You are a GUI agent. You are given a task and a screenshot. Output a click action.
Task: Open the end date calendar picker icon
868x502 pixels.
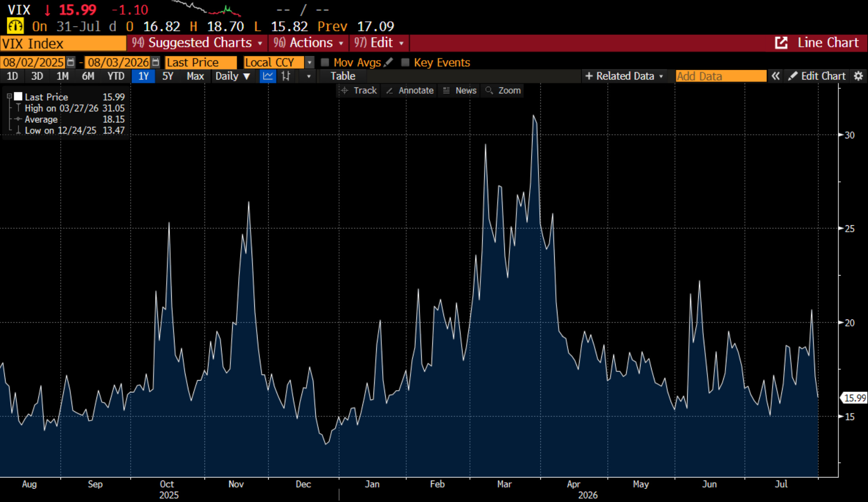pos(156,62)
